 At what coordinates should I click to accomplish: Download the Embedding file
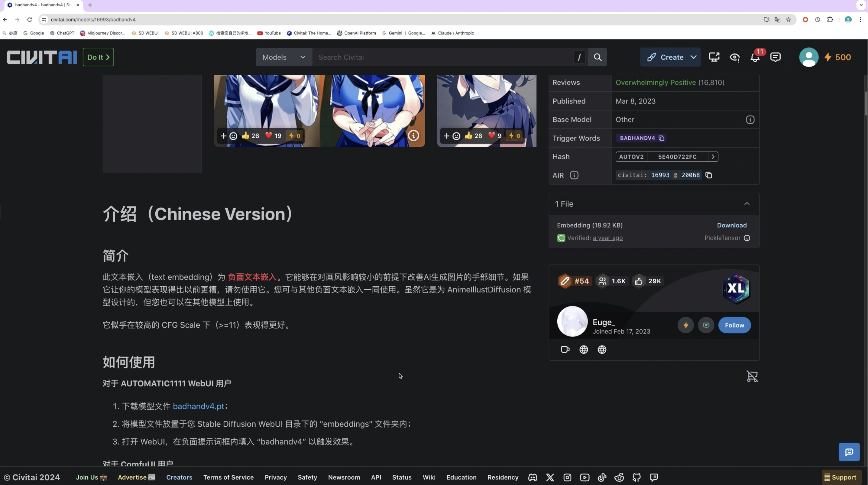[731, 225]
